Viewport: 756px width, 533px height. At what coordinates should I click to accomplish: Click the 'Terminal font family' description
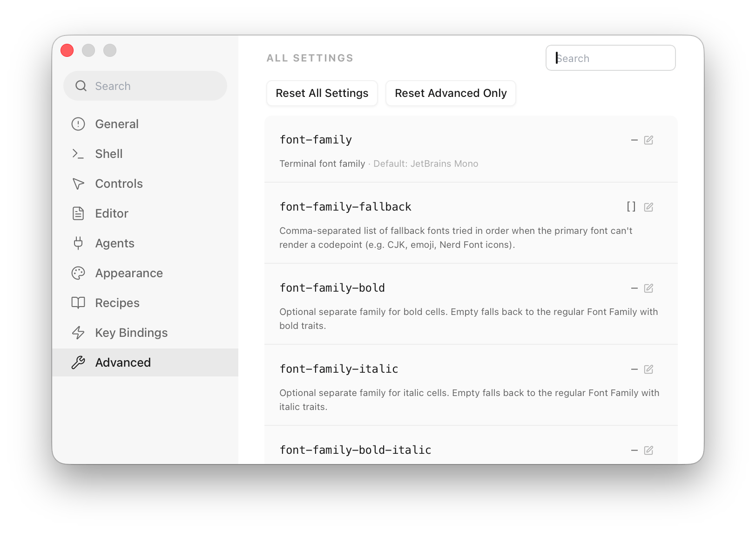pos(322,164)
